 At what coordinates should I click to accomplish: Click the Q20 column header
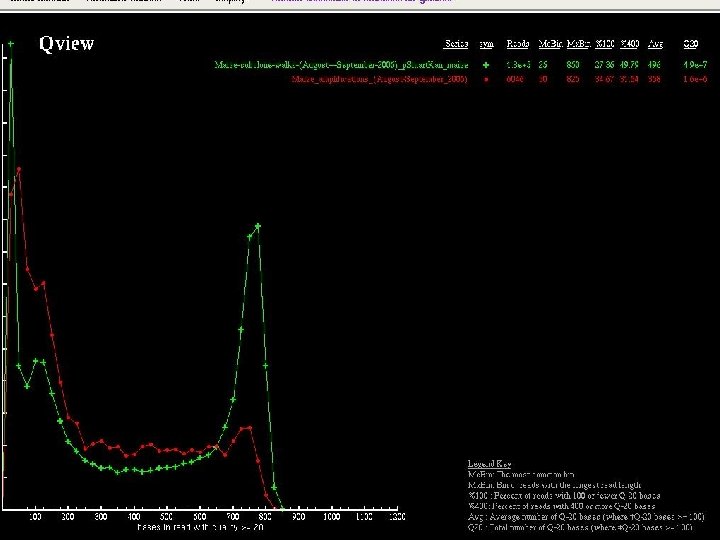[x=691, y=44]
